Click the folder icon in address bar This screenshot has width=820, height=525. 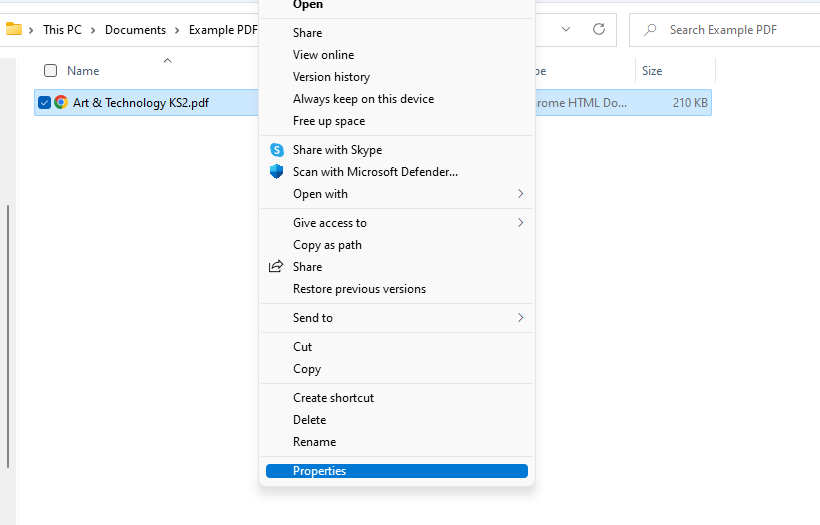(x=14, y=29)
